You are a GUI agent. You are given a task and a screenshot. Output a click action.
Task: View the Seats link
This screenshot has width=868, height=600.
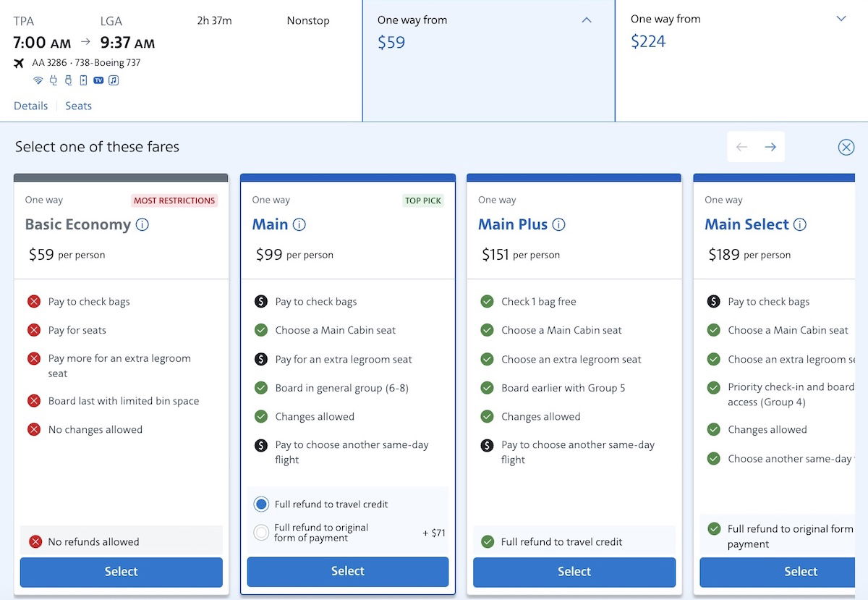tap(78, 106)
